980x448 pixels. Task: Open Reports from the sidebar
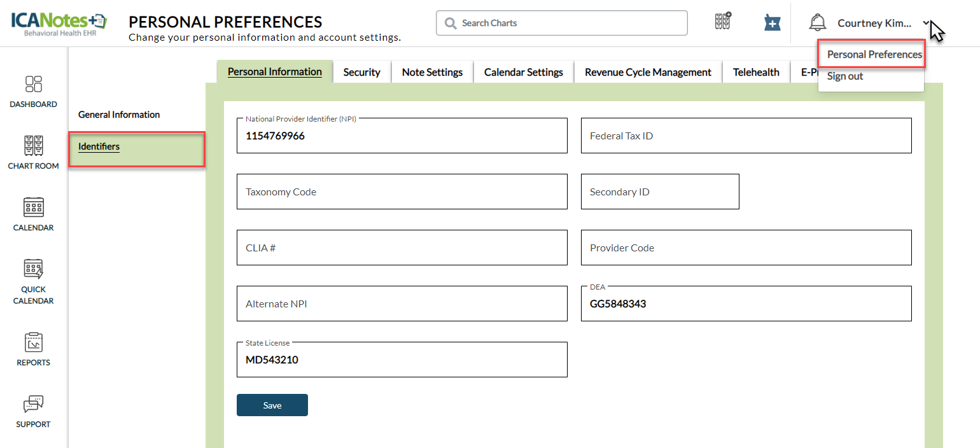(33, 349)
